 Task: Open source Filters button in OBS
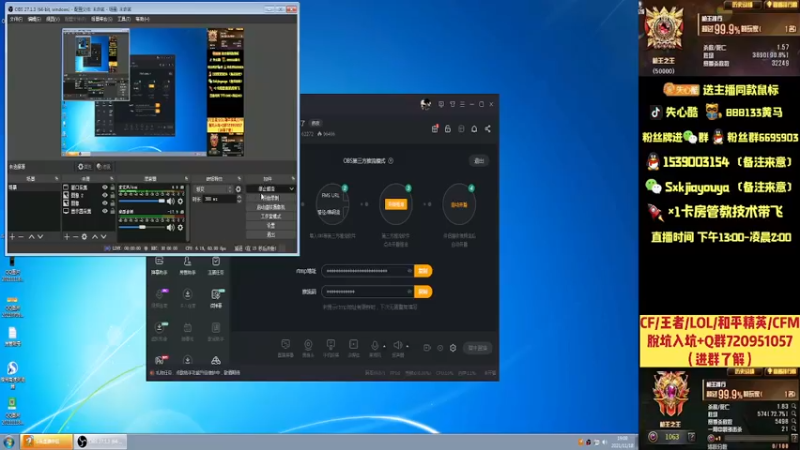pyautogui.click(x=104, y=167)
